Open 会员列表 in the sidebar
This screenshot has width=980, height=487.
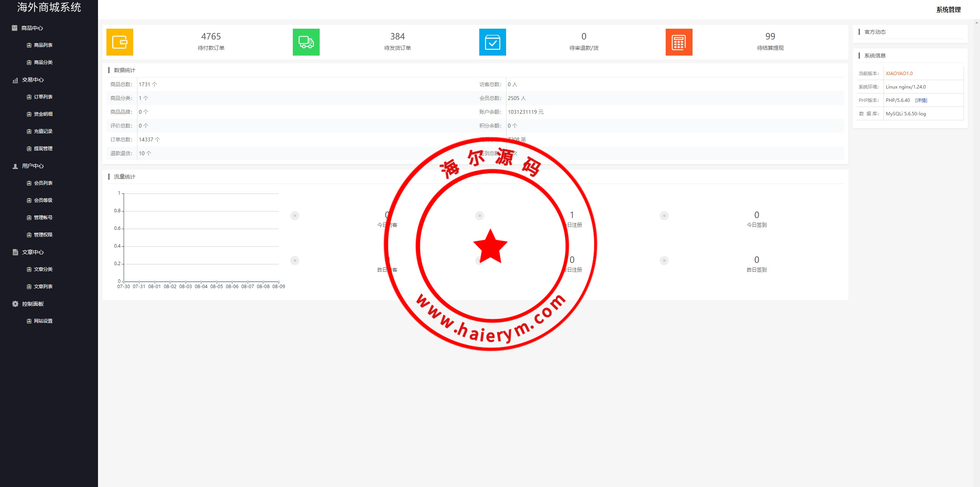click(43, 183)
